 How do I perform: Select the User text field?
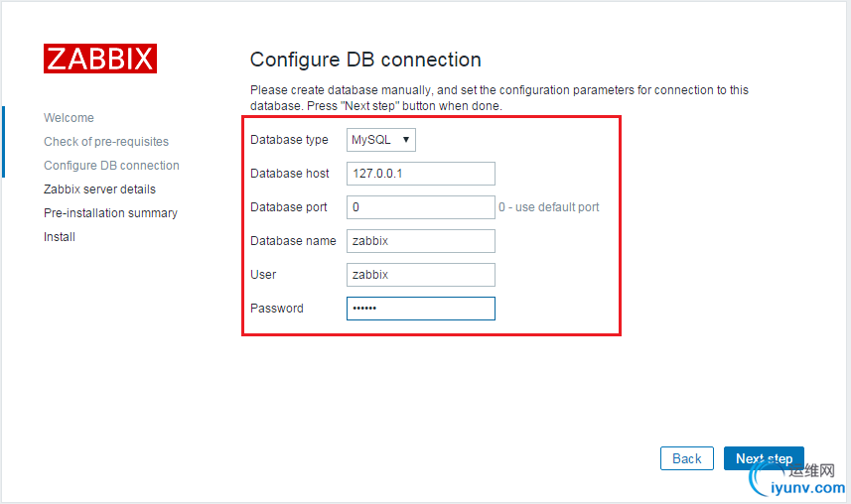tap(420, 275)
